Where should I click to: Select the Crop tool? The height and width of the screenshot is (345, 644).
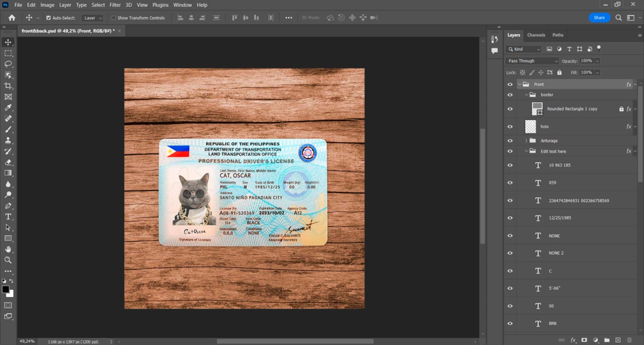tap(8, 86)
